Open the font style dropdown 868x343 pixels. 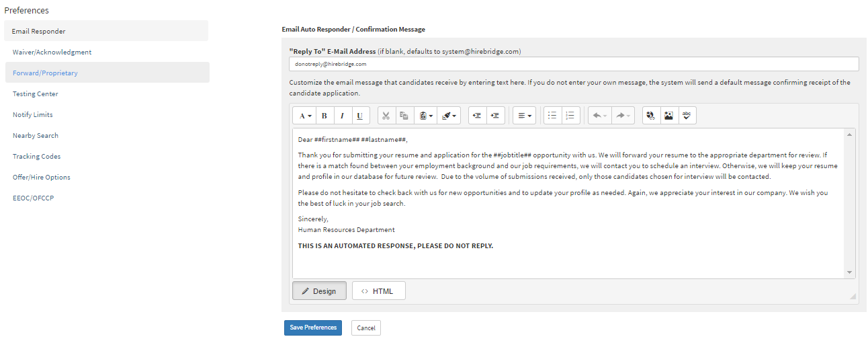(305, 116)
